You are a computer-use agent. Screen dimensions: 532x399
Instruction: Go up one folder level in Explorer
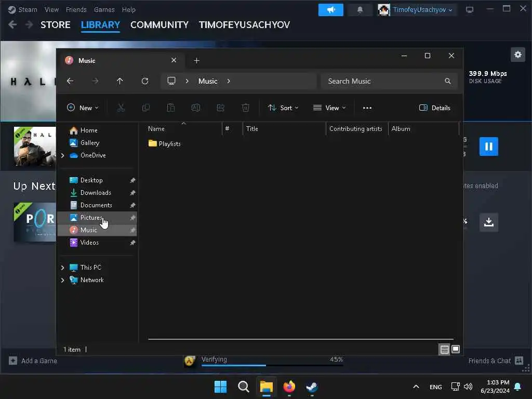click(x=120, y=81)
